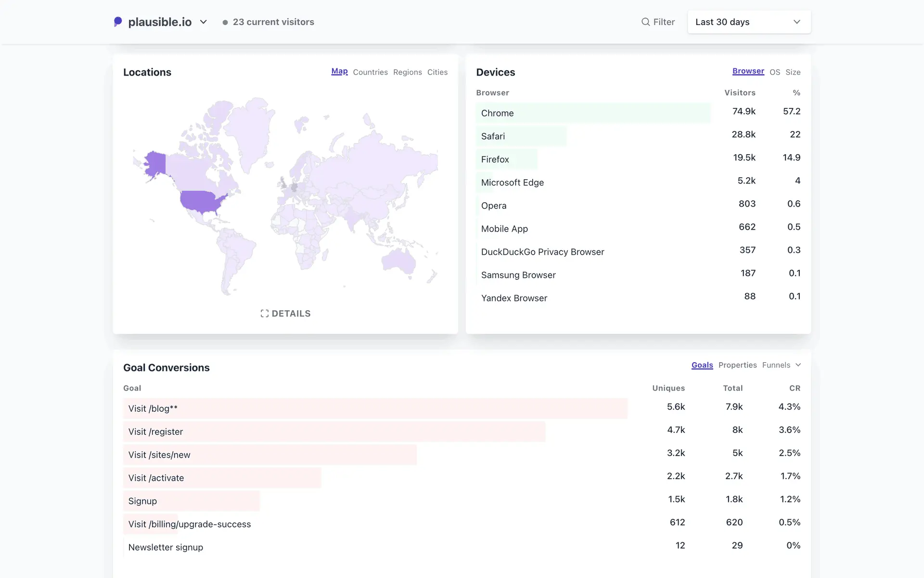Switch Locations to the Cities tab

(x=437, y=72)
